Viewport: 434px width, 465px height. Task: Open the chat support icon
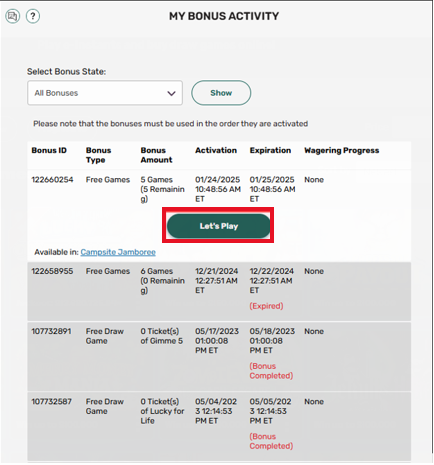13,16
